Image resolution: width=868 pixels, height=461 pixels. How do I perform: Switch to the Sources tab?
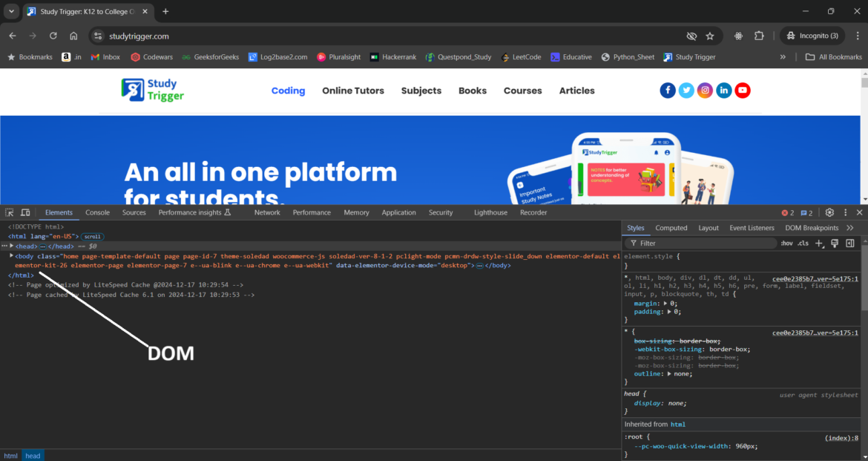134,213
